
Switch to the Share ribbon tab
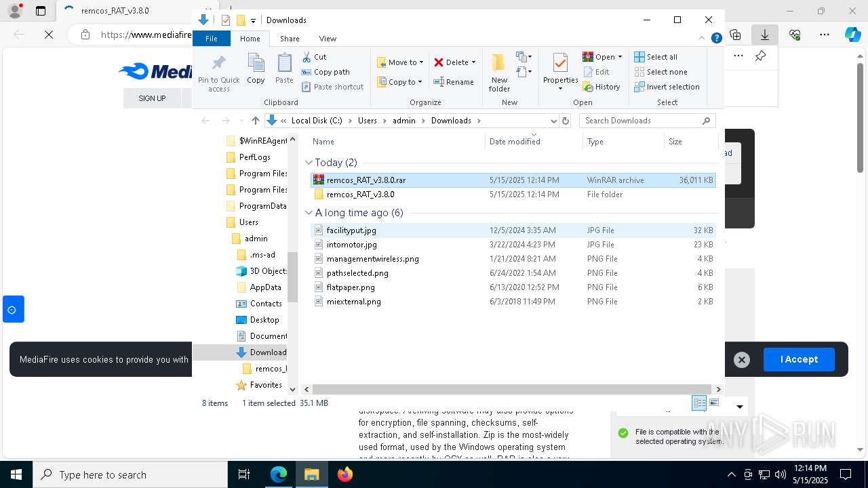click(x=290, y=39)
